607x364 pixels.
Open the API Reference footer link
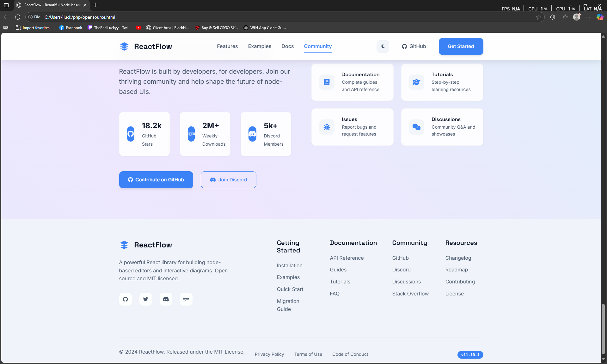coord(347,258)
